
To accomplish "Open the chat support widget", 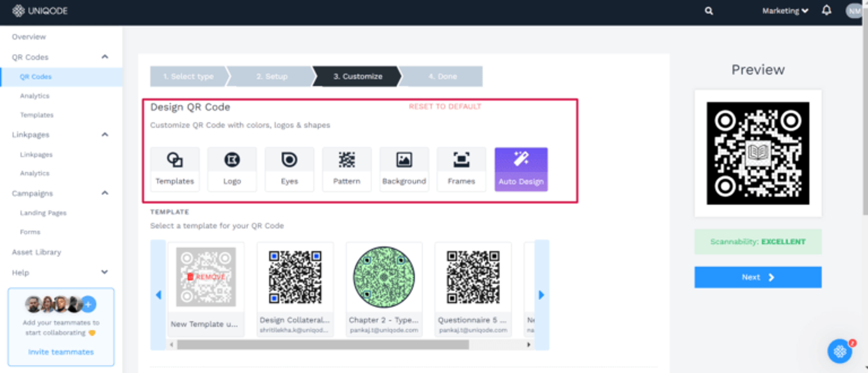I will (839, 352).
